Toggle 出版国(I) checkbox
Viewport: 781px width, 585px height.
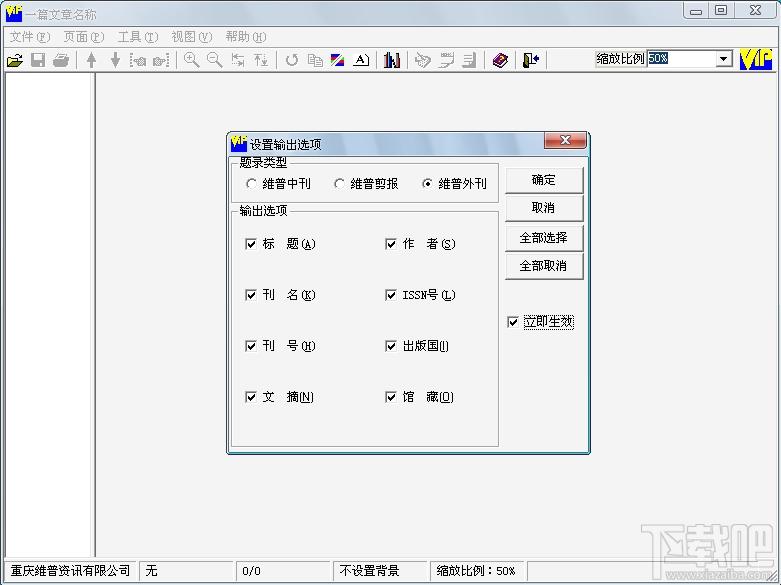point(390,346)
